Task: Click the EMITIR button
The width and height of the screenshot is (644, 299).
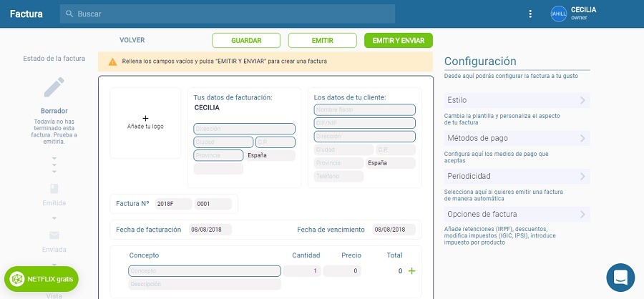Action: [x=322, y=41]
